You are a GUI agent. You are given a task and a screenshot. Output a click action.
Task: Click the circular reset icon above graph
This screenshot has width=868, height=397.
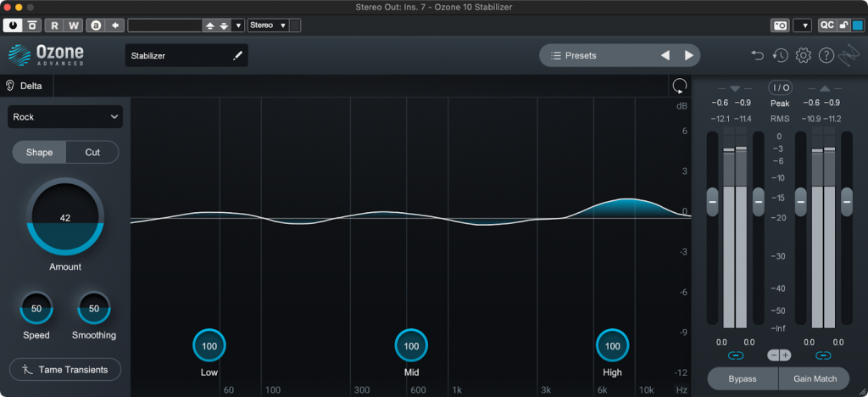[679, 86]
